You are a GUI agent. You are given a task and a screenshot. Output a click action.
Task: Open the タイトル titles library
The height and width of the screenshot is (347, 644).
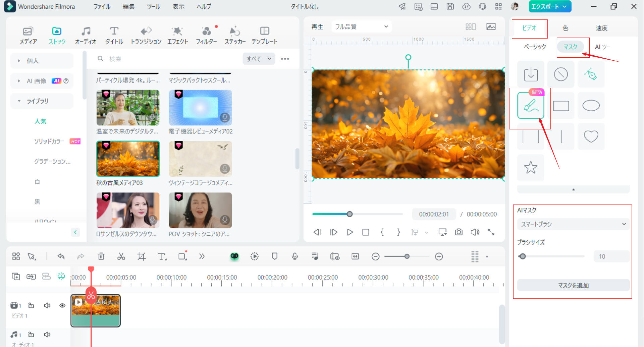[114, 36]
